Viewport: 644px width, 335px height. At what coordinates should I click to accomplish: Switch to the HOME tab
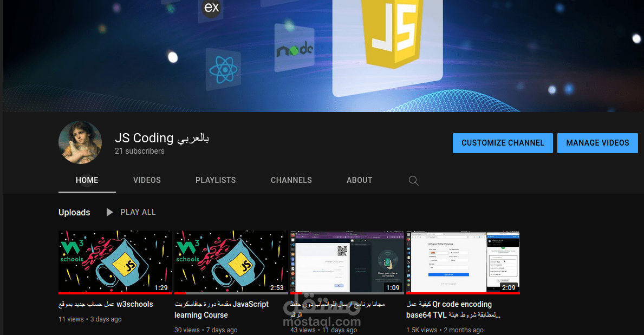tap(87, 180)
